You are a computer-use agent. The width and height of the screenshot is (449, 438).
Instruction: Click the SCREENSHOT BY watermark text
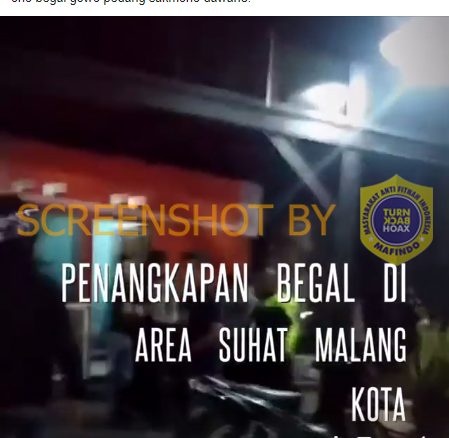pyautogui.click(x=176, y=220)
